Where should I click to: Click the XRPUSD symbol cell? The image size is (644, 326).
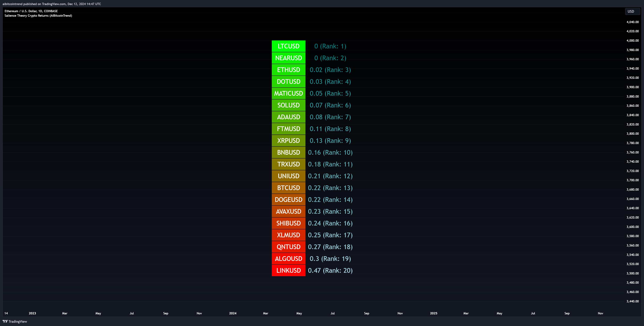point(288,141)
